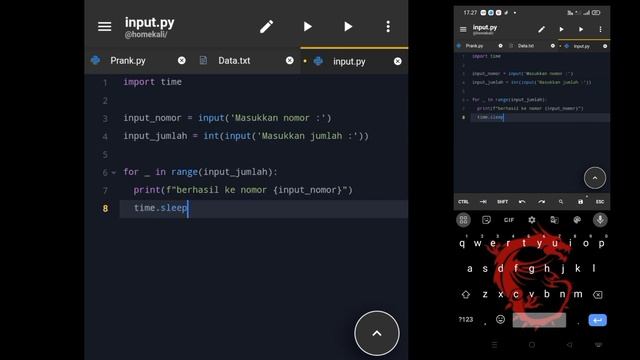Select the input.py tab on phone screen

(x=582, y=46)
